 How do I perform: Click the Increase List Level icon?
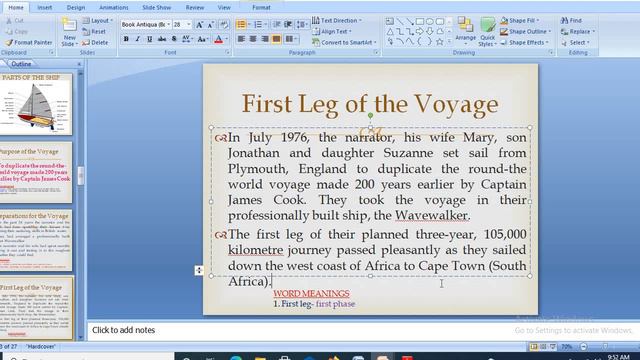pos(288,25)
